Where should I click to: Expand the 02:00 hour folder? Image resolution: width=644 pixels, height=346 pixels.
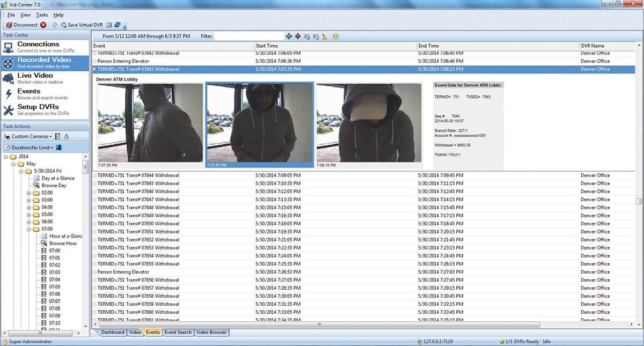[x=29, y=193]
